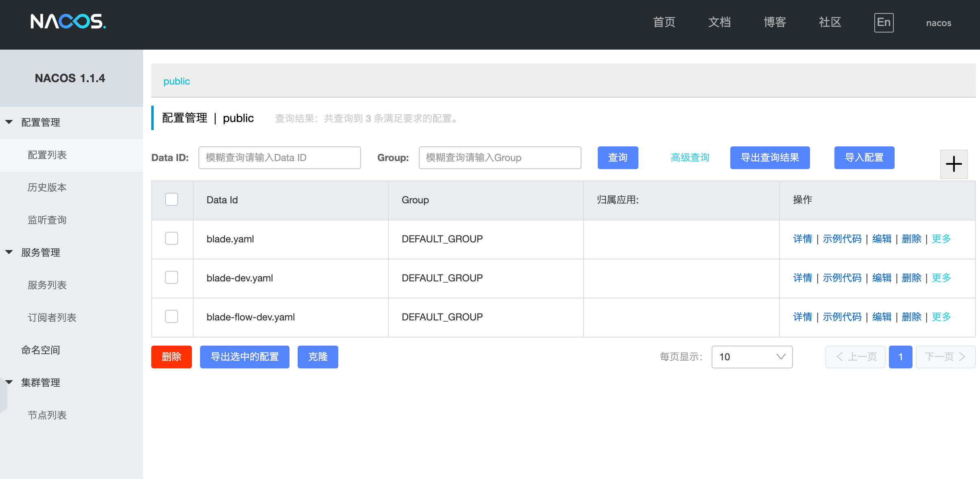980x479 pixels.
Task: Focus the Group search field
Action: point(500,158)
